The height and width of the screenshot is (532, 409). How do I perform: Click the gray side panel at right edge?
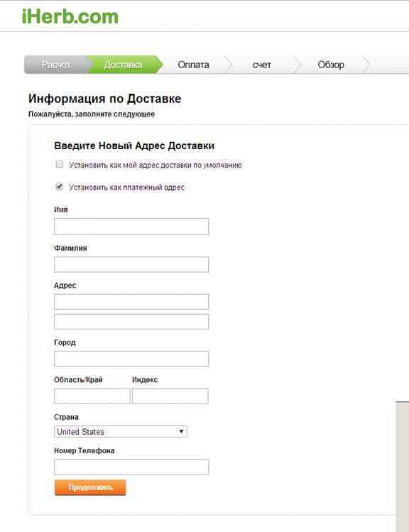point(402,467)
